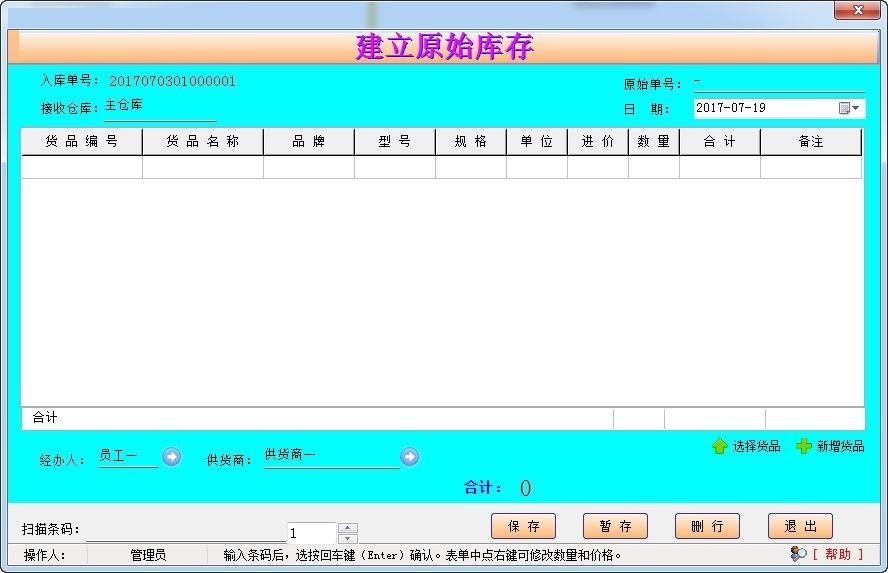Click the green plus 新增货品 icon
Viewport: 888px width, 573px height.
click(803, 446)
